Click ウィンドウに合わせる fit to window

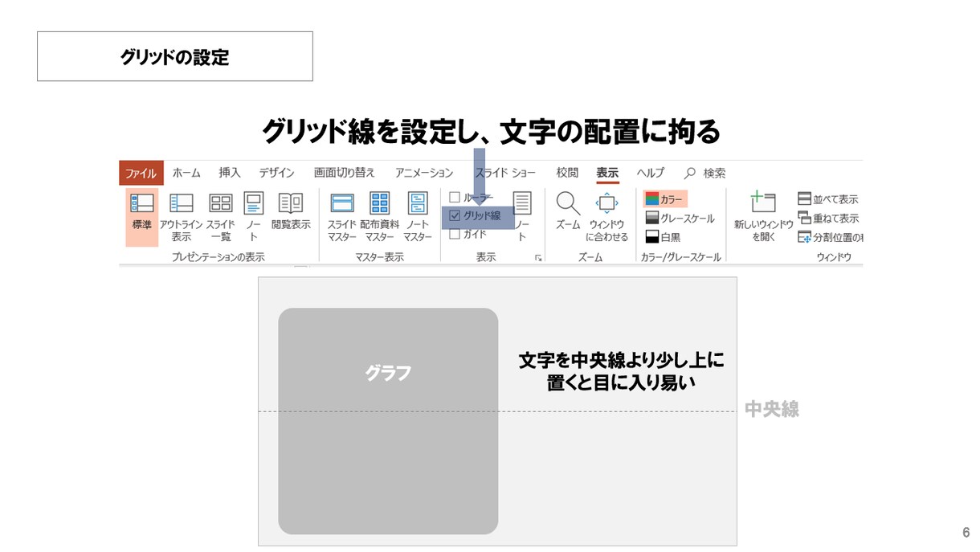pos(607,217)
